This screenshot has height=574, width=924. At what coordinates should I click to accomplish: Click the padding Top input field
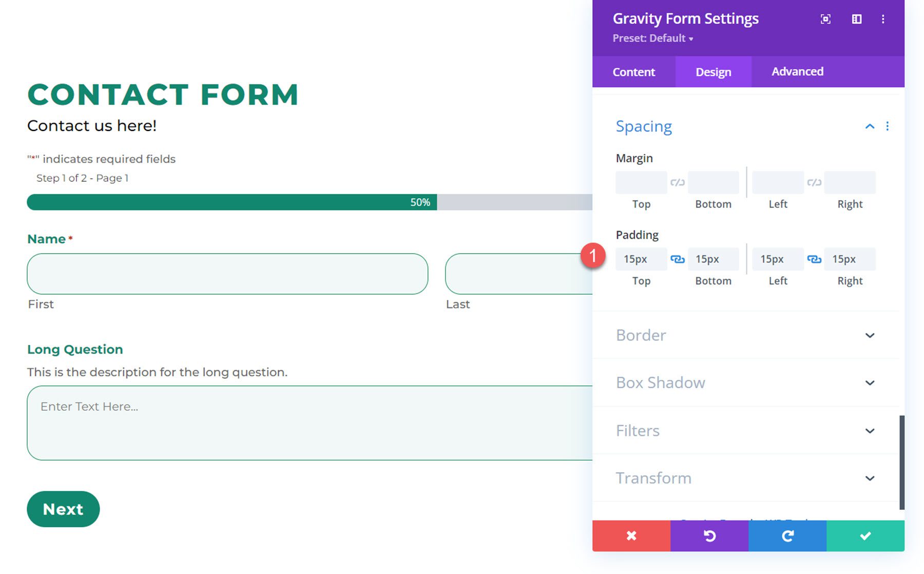pyautogui.click(x=641, y=259)
